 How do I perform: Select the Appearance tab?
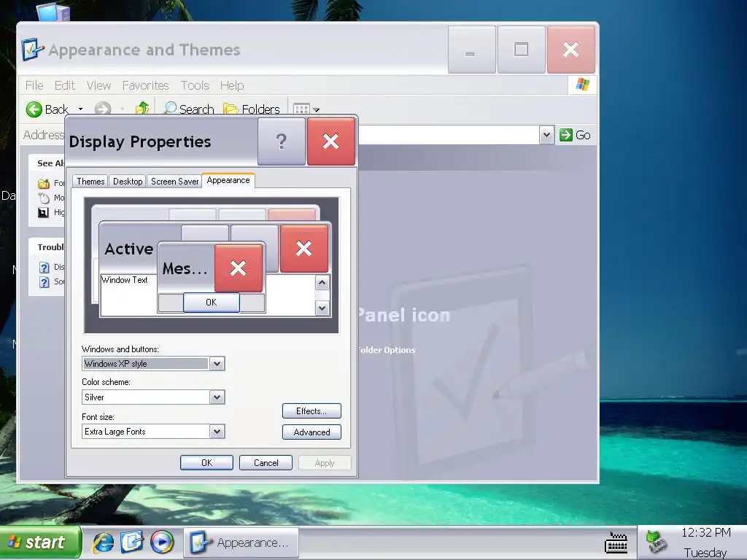point(228,180)
